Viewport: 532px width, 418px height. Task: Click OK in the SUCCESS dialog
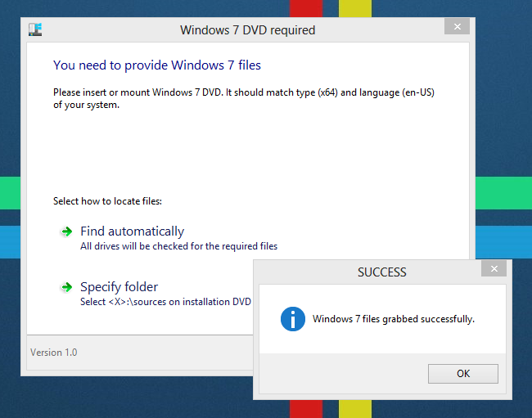tap(462, 374)
